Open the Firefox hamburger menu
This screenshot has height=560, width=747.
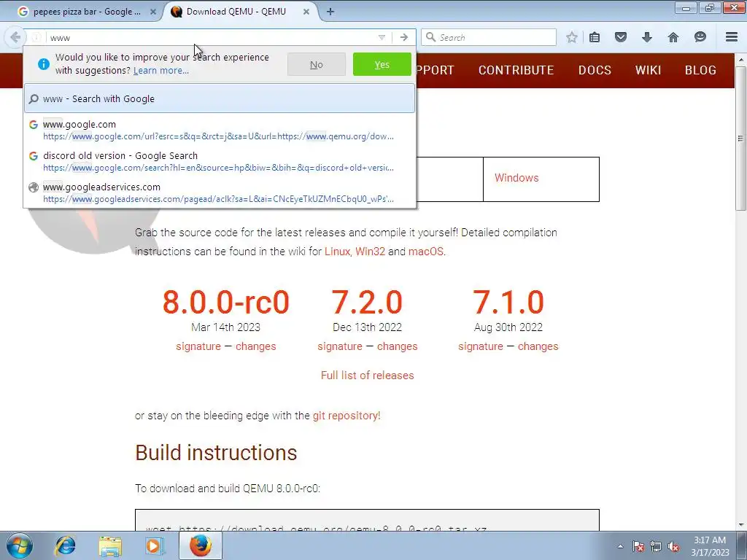pos(732,37)
